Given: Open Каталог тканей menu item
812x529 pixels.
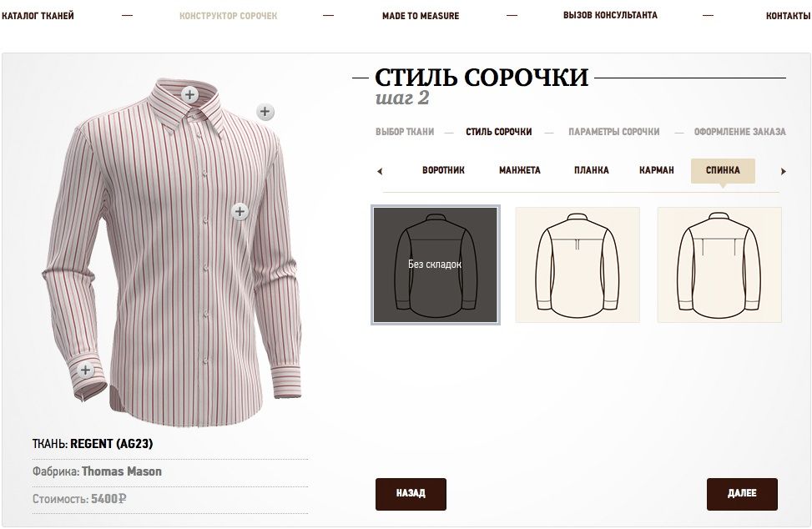Looking at the screenshot, I should click(38, 16).
